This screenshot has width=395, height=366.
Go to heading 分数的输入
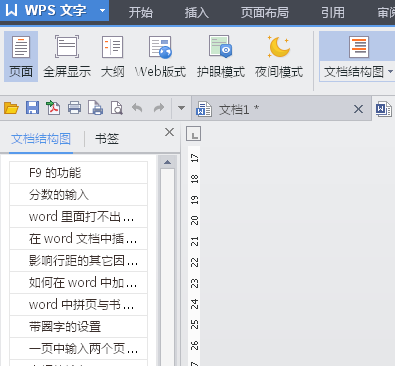pos(78,195)
